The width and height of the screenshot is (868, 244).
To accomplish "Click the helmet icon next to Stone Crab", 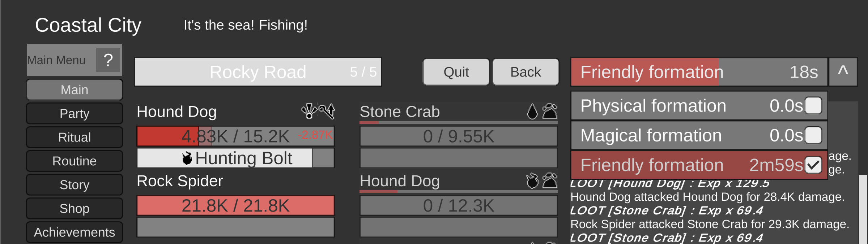I will coord(550,111).
